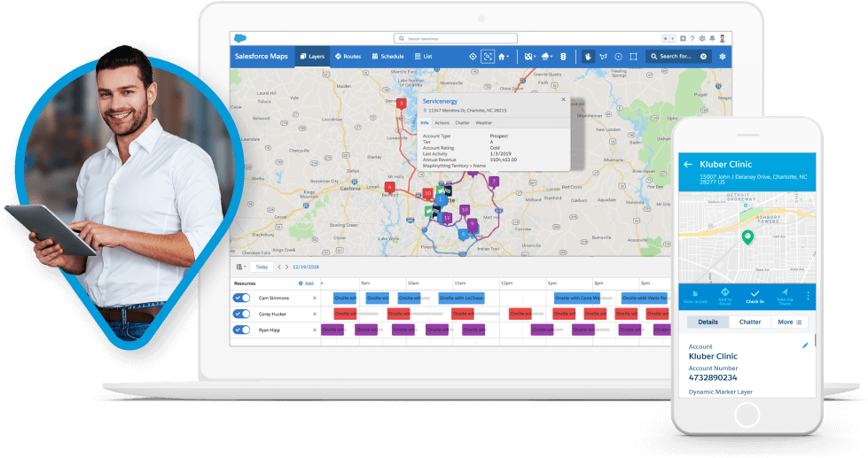Select the rectangle selection tool
The image size is (868, 458).
click(x=633, y=57)
